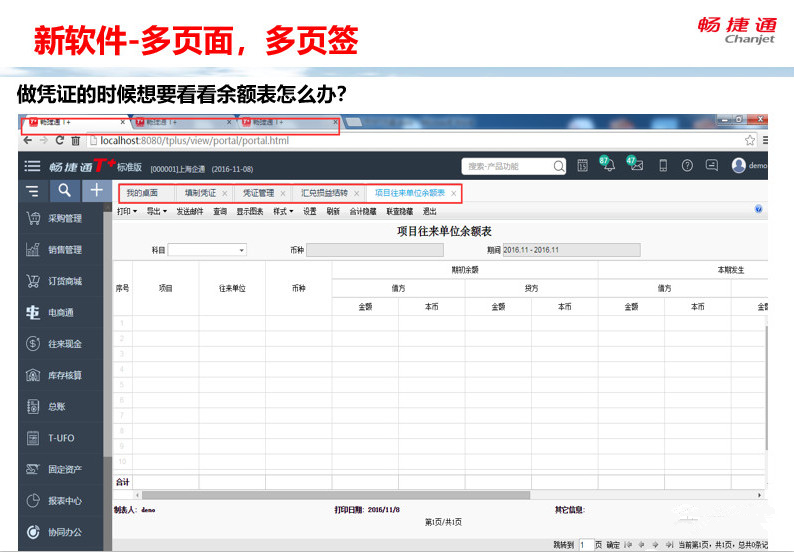Click 刷新 toolbar button
This screenshot has width=794, height=552.
tap(333, 211)
